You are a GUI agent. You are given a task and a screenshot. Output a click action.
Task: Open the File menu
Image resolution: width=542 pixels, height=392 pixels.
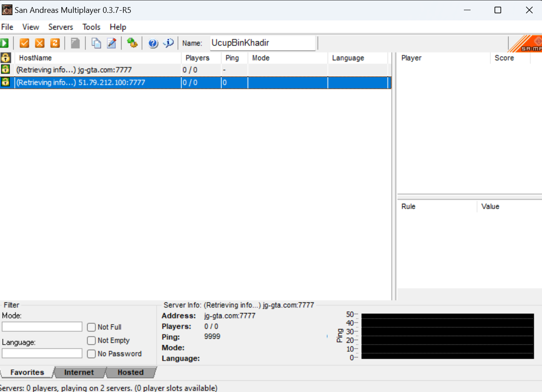coord(8,27)
